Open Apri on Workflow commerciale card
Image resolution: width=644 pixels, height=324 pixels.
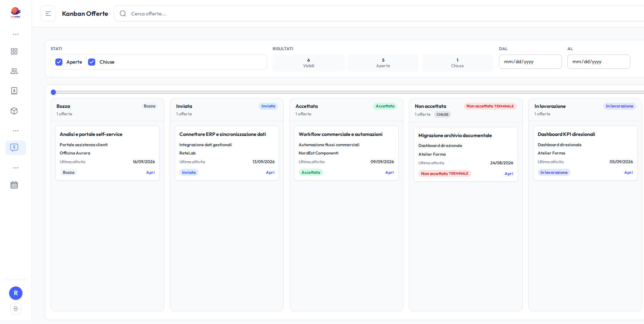(x=390, y=173)
